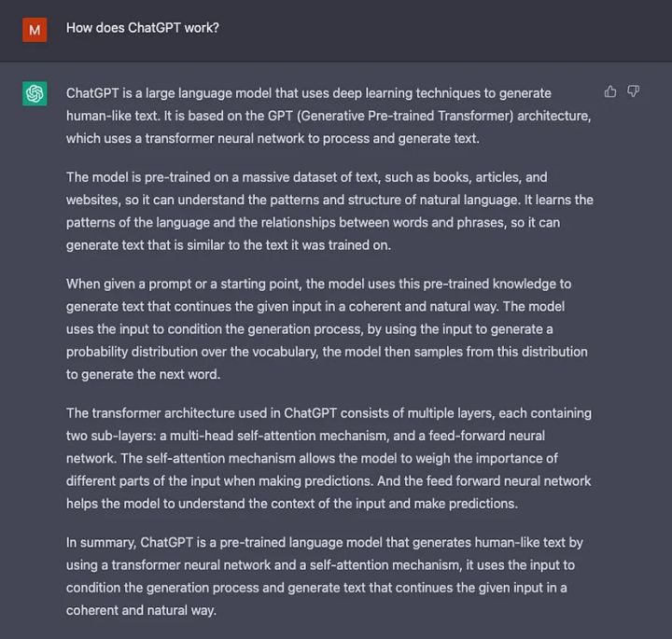This screenshot has width=672, height=639.
Task: Click the thumbs up feedback icon
Action: [610, 91]
